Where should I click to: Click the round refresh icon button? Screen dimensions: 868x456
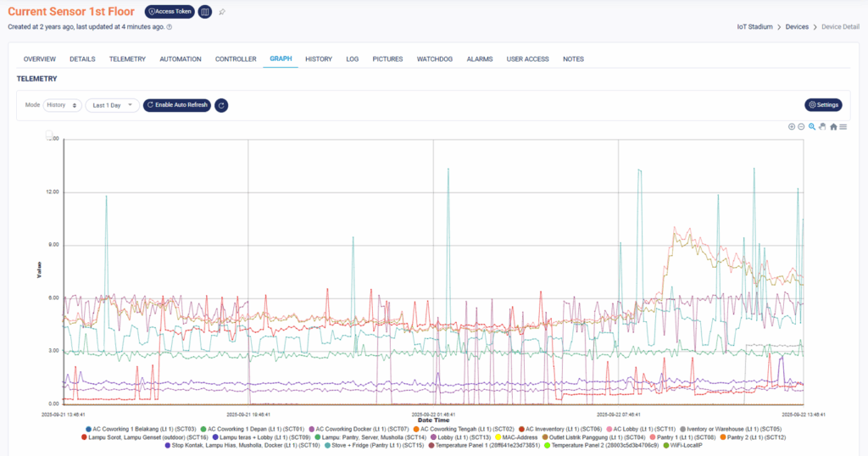click(220, 105)
